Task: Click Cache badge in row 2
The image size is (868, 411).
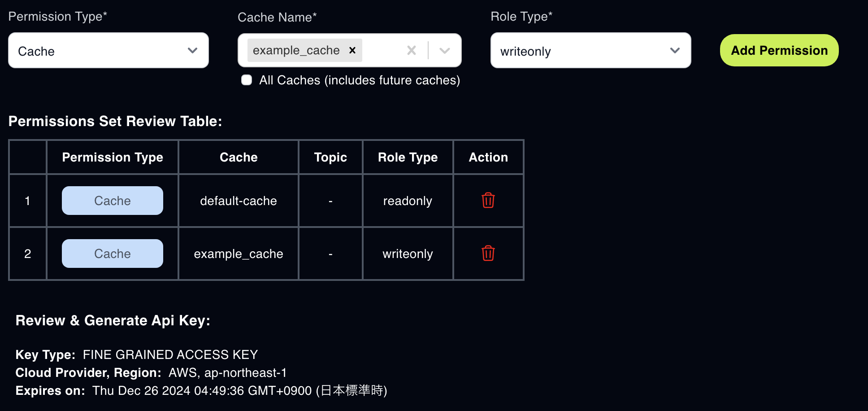Action: (113, 254)
